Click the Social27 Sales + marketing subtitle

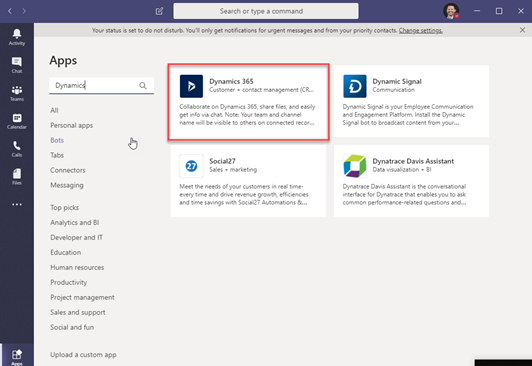click(233, 170)
